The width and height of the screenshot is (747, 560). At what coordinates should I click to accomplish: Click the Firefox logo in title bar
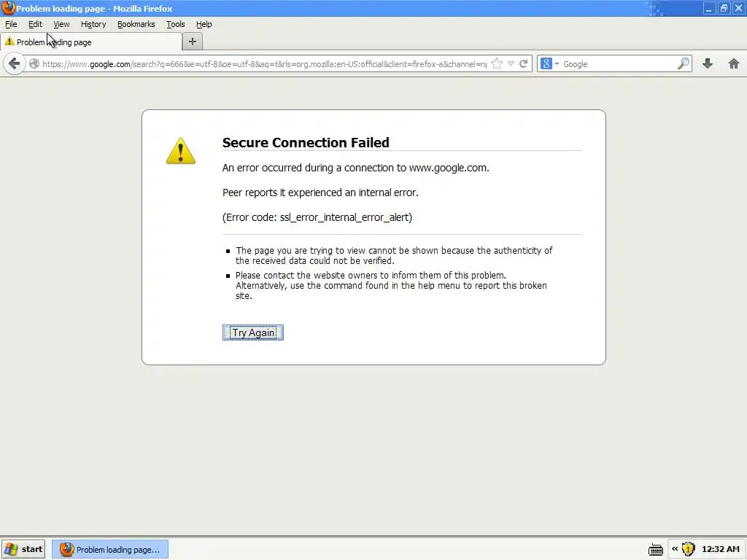7,8
